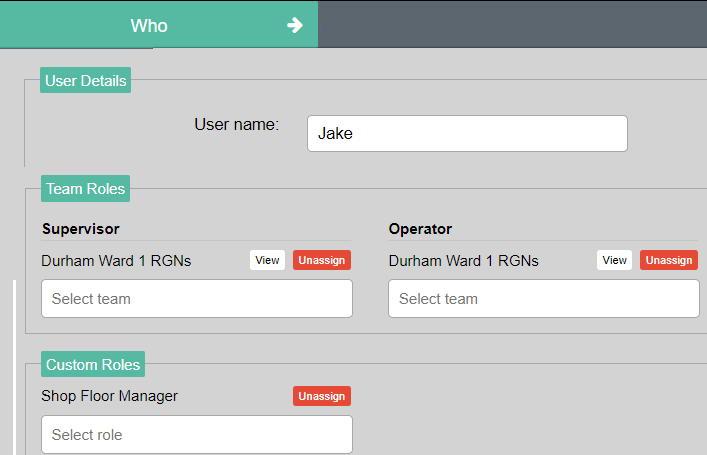This screenshot has width=707, height=455.
Task: View the Operator Durham Ward 1 RGNs team
Action: coord(614,260)
